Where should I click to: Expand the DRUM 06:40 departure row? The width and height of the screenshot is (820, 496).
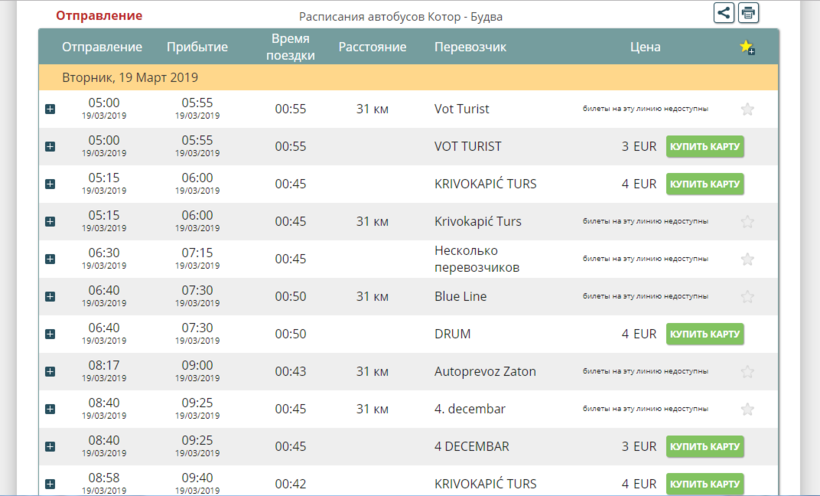click(50, 334)
